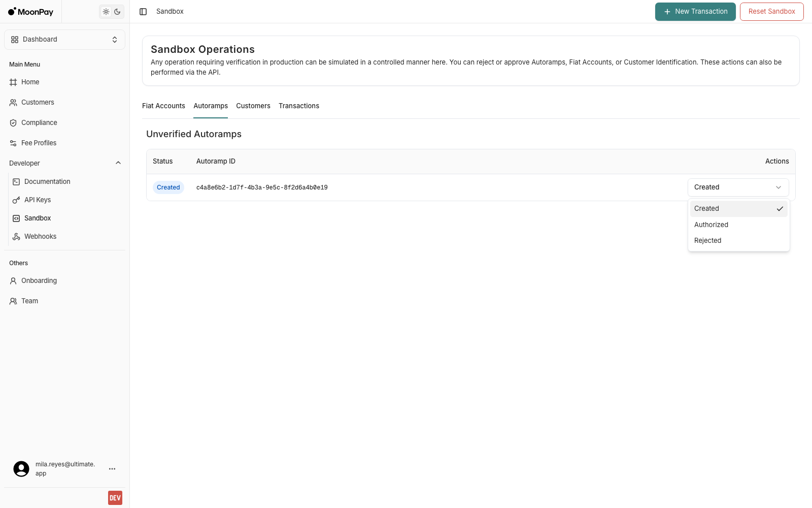
Task: Choose Rejected from the dropdown
Action: pos(739,241)
